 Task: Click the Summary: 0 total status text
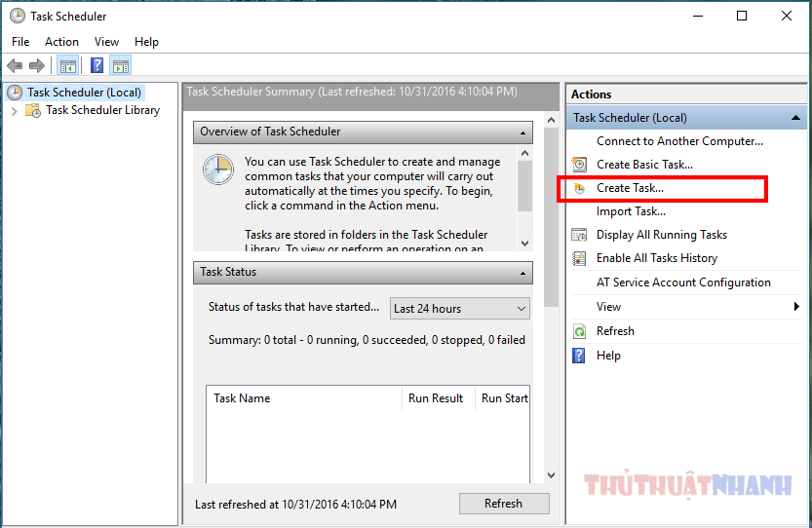tap(367, 340)
